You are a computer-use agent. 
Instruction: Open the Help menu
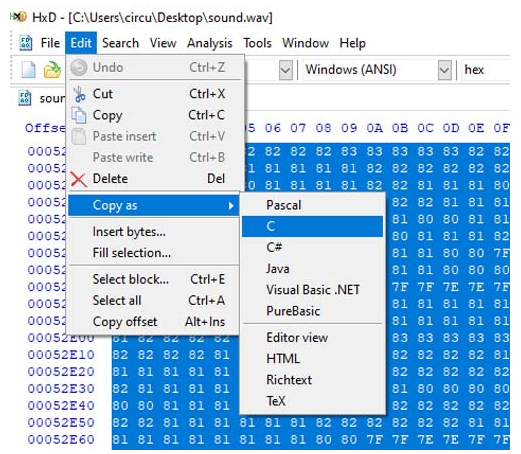coord(352,43)
